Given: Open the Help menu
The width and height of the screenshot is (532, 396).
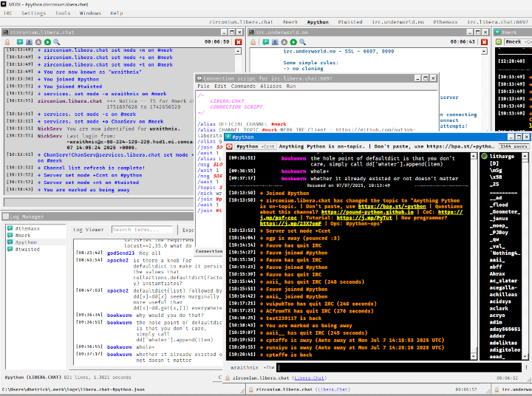Looking at the screenshot, I should click(x=117, y=13).
